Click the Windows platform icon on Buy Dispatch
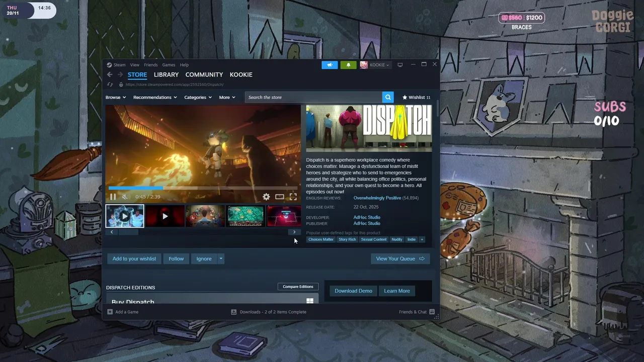The height and width of the screenshot is (362, 644). coord(310,301)
